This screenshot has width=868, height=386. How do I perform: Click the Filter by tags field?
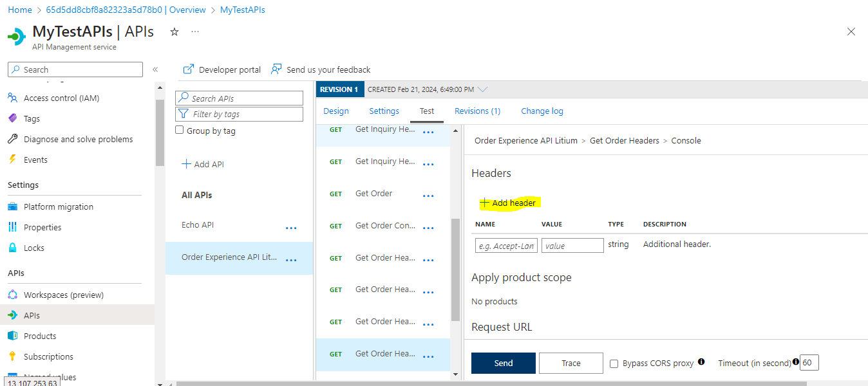point(239,114)
